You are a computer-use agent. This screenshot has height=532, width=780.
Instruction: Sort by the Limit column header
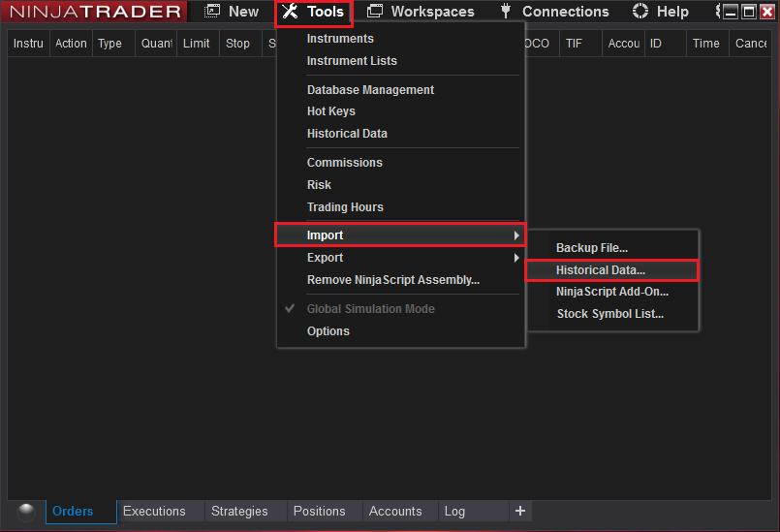click(198, 44)
